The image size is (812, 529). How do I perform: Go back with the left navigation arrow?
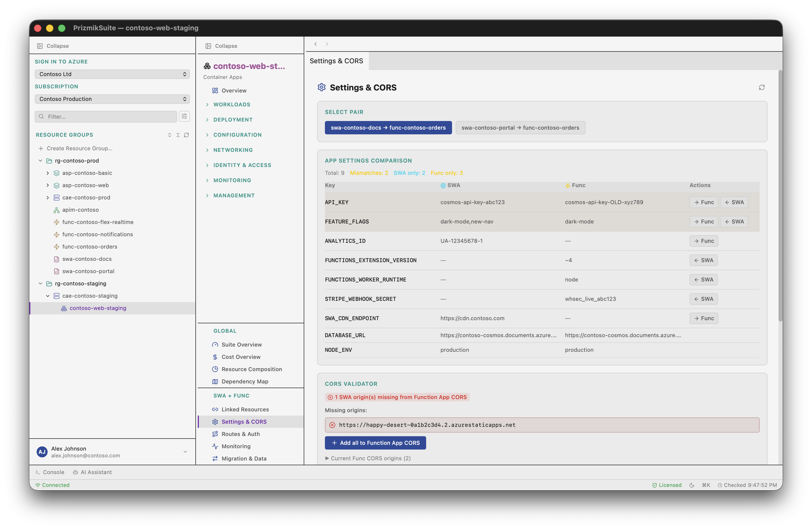tap(315, 44)
